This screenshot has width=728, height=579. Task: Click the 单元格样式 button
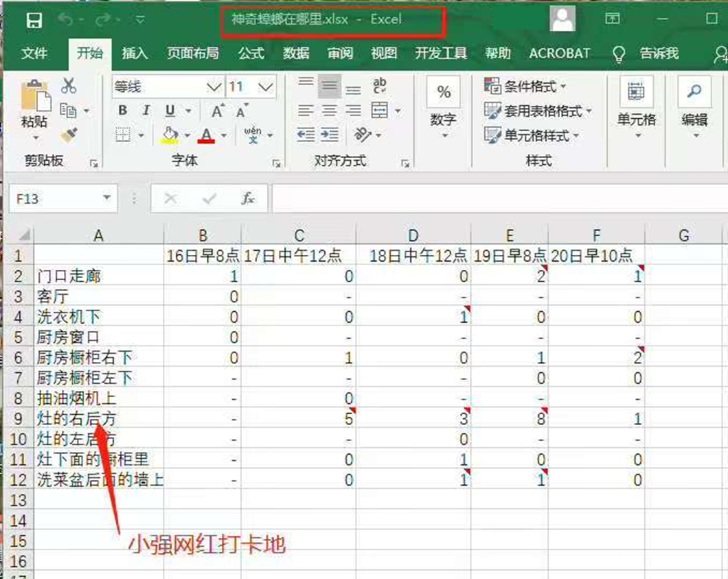click(532, 136)
